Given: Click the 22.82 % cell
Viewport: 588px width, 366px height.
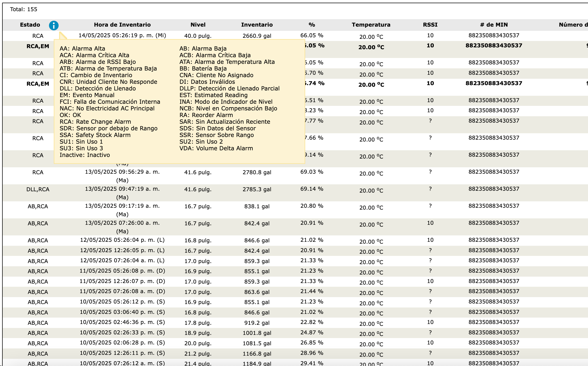Looking at the screenshot, I should [x=312, y=322].
